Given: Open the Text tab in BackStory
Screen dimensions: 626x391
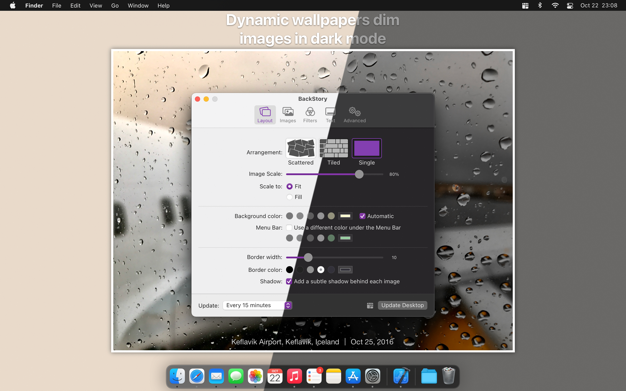Looking at the screenshot, I should tap(330, 115).
